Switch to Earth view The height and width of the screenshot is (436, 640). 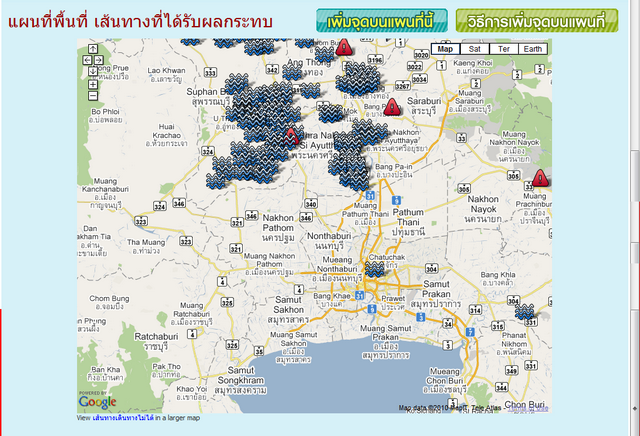(x=533, y=49)
